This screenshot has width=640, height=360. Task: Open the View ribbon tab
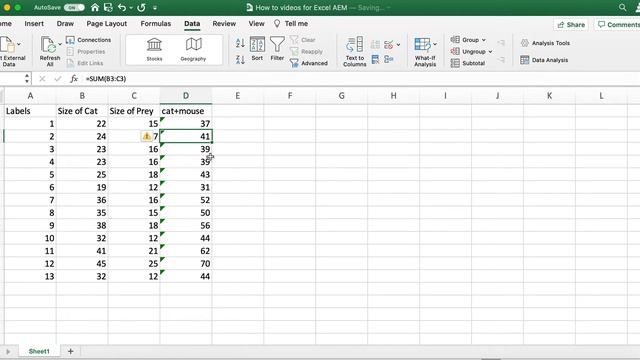point(256,24)
